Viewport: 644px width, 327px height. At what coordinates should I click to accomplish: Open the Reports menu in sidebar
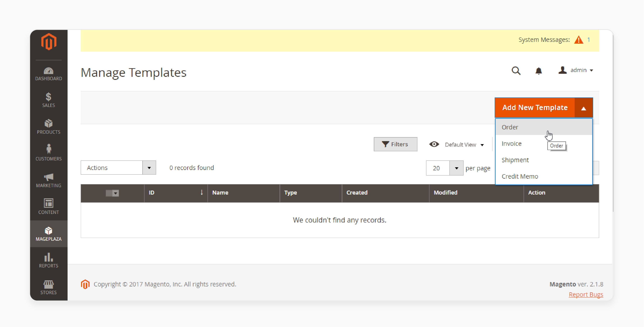click(x=49, y=260)
